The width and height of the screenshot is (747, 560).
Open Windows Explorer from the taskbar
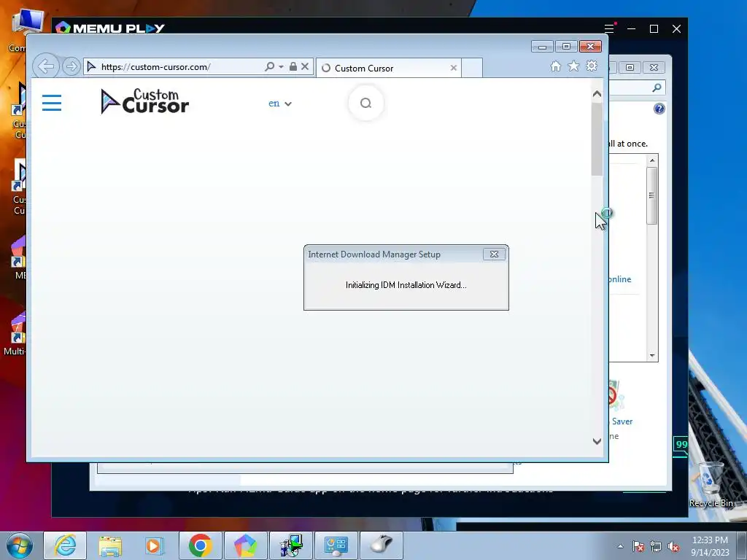[110, 545]
